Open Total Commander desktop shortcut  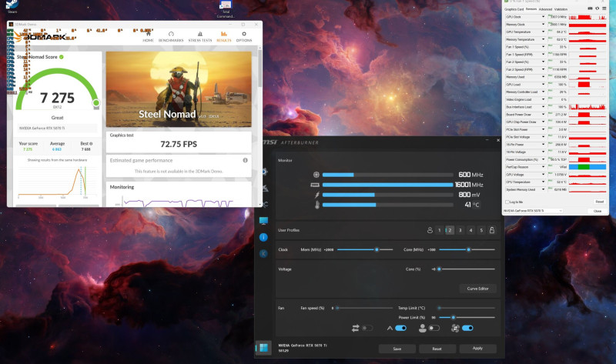pos(226,8)
